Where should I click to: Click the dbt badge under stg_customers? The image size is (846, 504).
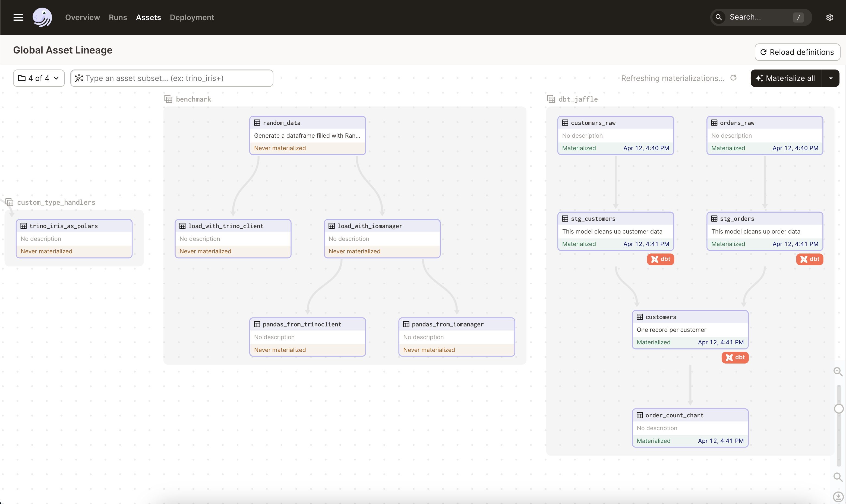pos(660,259)
